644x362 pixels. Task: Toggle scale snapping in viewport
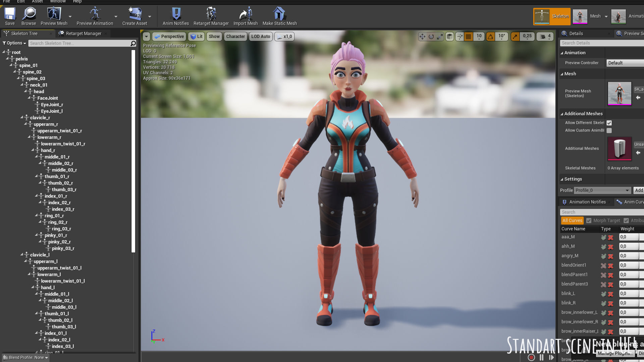click(x=515, y=36)
